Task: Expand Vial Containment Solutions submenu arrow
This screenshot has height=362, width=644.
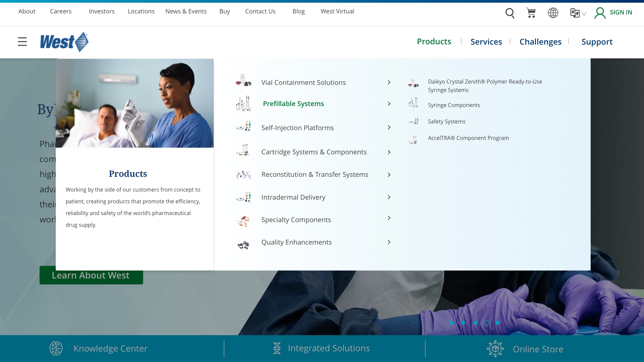Action: pos(389,83)
